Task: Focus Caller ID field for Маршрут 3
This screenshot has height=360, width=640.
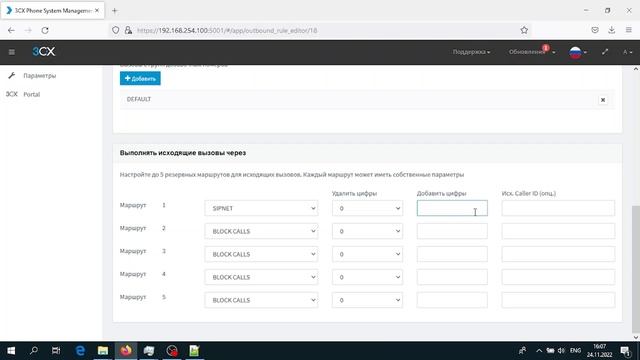Action: pyautogui.click(x=558, y=254)
